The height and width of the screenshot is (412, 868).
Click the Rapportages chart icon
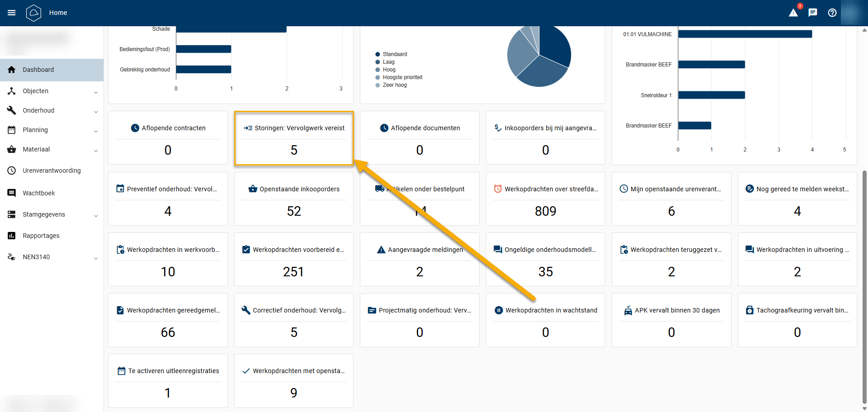point(12,236)
